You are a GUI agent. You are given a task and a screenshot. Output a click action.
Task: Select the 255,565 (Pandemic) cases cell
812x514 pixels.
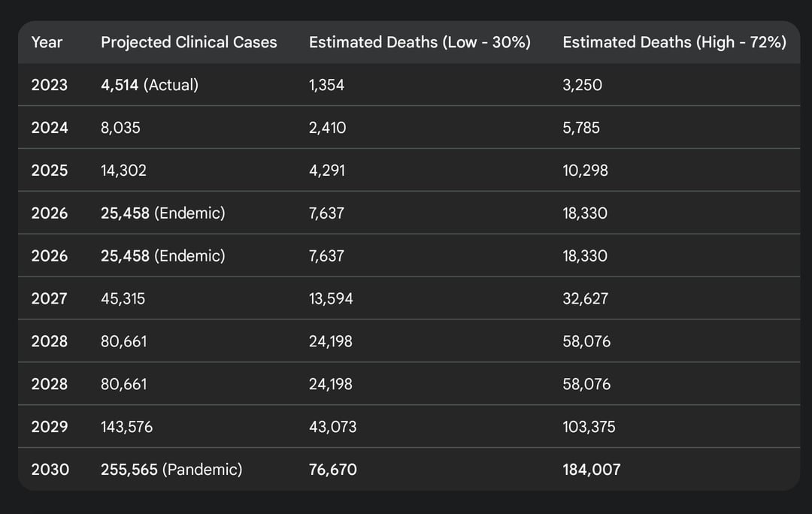[171, 470]
